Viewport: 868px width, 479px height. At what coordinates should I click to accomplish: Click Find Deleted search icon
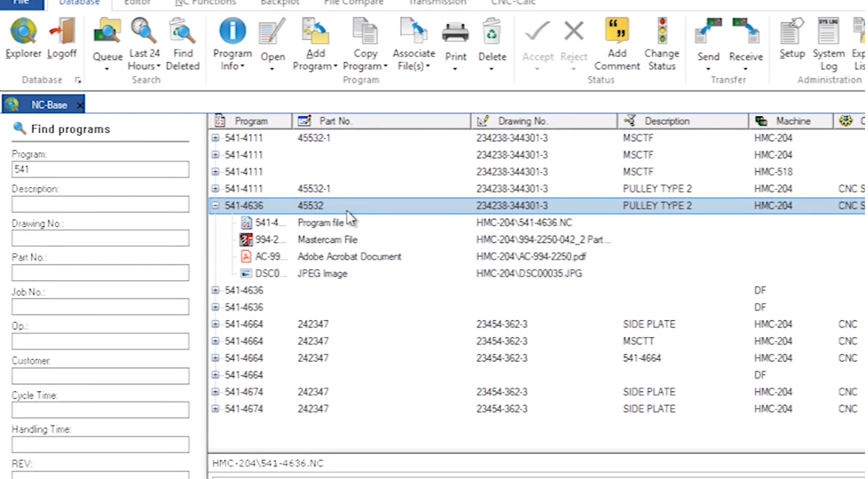coord(182,33)
